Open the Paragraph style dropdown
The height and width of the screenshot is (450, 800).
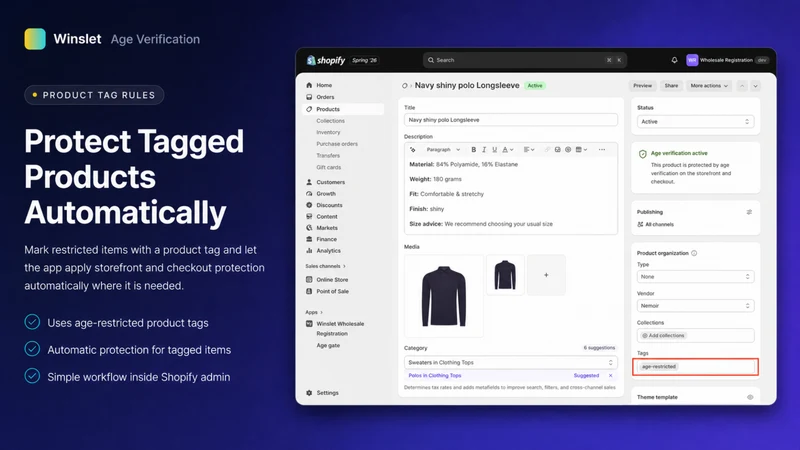[x=443, y=149]
